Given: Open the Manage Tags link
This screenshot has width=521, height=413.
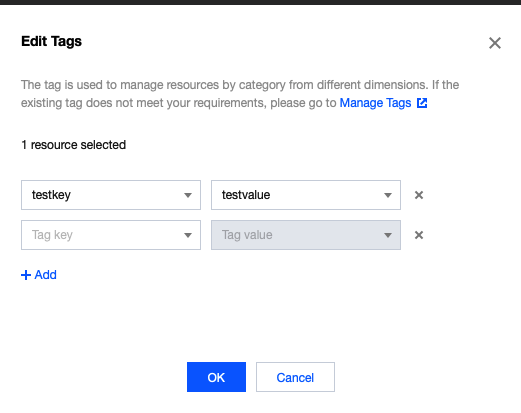Looking at the screenshot, I should pos(375,103).
